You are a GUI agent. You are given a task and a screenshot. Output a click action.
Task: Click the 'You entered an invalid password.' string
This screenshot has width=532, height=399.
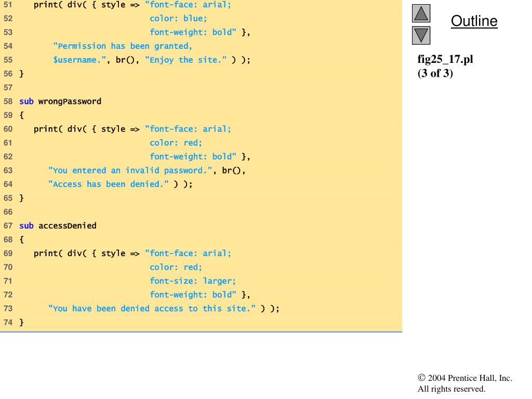click(x=130, y=170)
